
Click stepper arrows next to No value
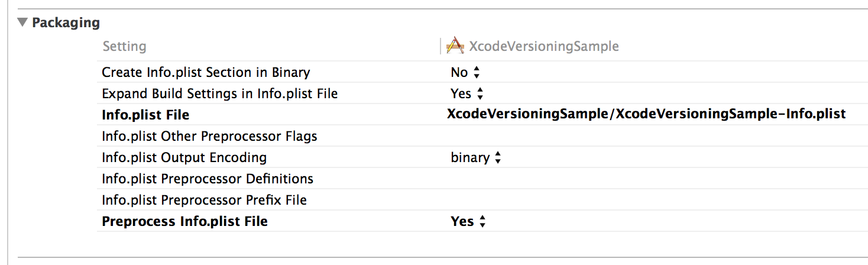(477, 72)
